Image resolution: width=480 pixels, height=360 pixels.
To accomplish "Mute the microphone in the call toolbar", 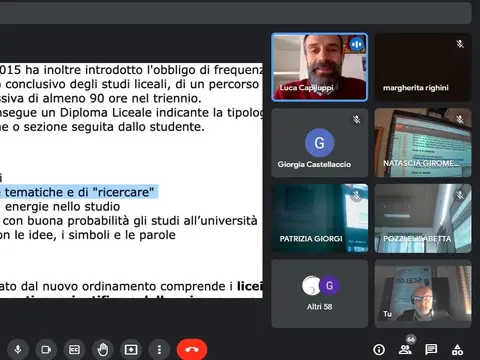I will click(x=18, y=349).
